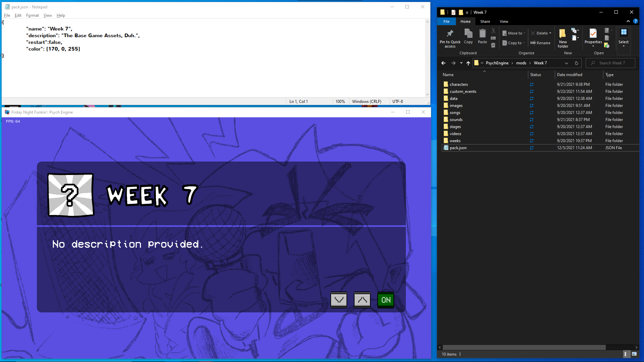Open the address bar path dropdown chevron
The image size is (644, 362).
[x=567, y=63]
